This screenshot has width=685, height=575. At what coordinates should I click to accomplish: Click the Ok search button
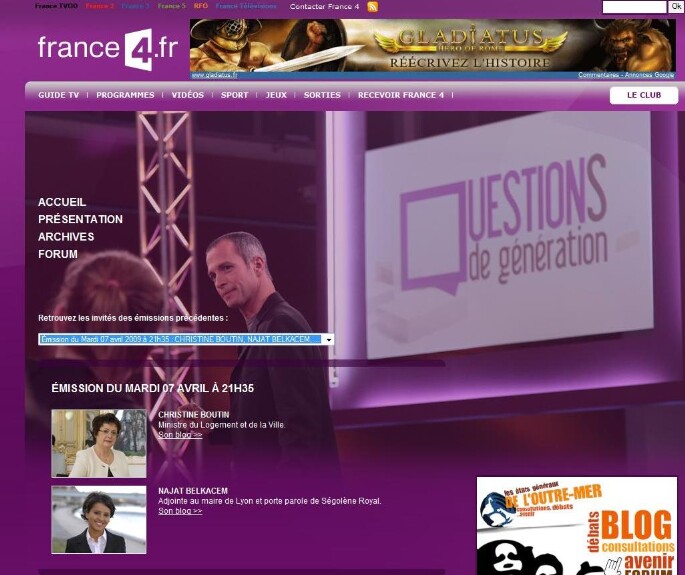(676, 7)
